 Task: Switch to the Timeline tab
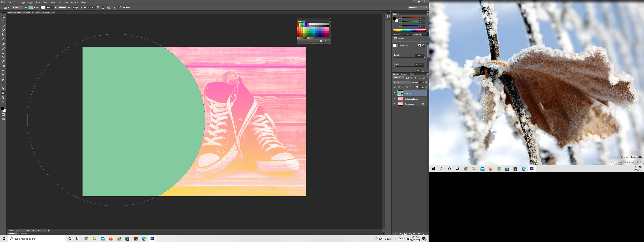pos(23,233)
